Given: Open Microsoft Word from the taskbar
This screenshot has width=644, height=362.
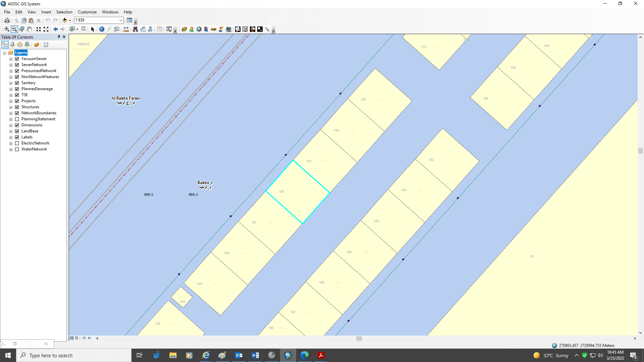Looking at the screenshot, I should tap(255, 355).
